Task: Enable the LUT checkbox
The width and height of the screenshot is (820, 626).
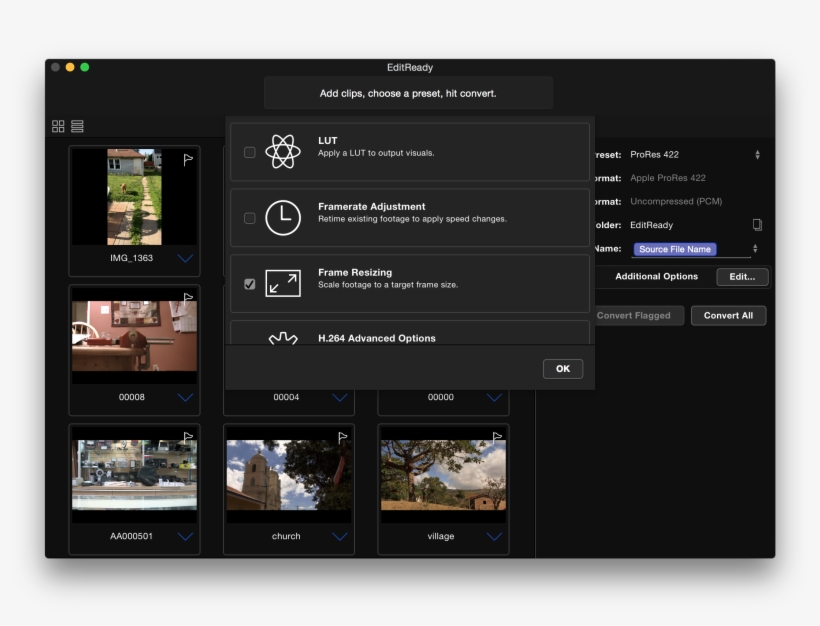Action: pos(249,152)
